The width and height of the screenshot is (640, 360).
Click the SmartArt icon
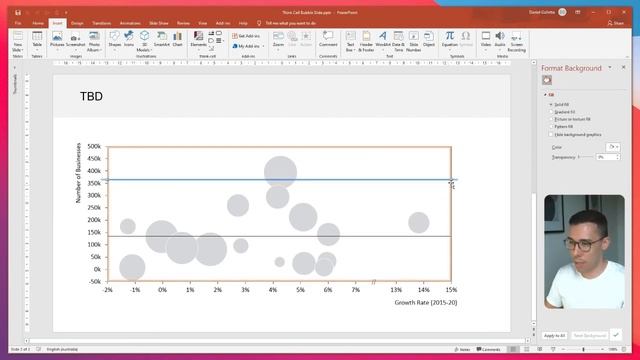162,39
